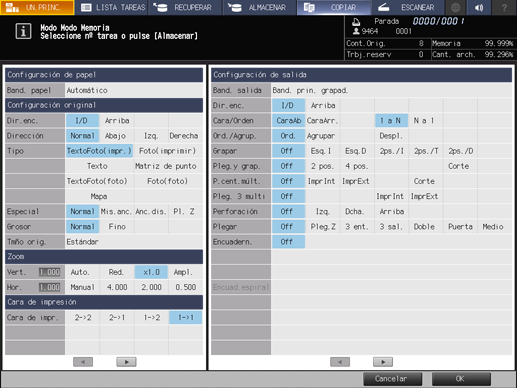The width and height of the screenshot is (517, 388).
Task: Select Mis.anc. special original option
Action: 116,211
